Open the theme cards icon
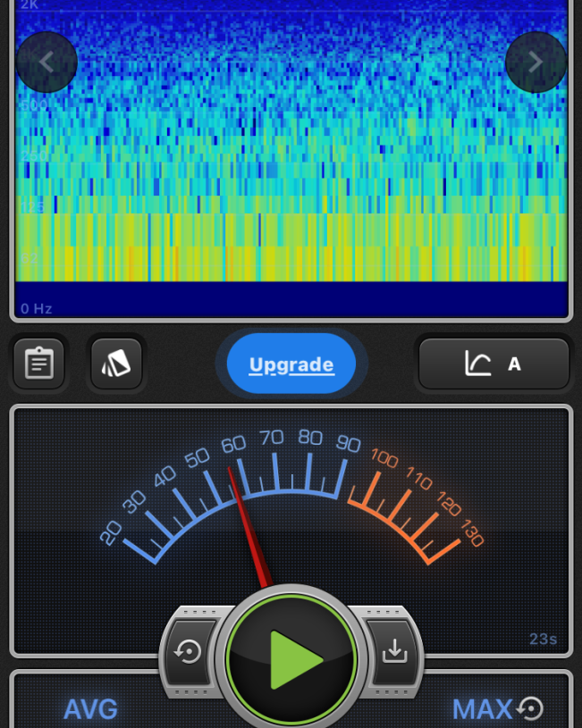This screenshot has height=728, width=582. click(116, 364)
